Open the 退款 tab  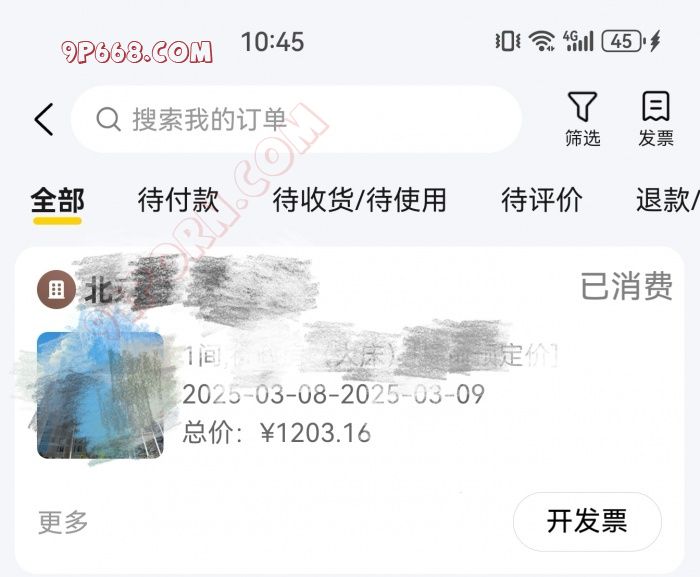pos(668,200)
